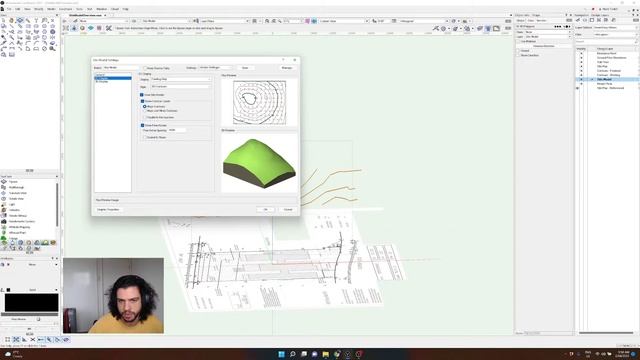Open the Settings dropdown in dialog header
Viewport: 640px width, 360px height.
(x=216, y=68)
